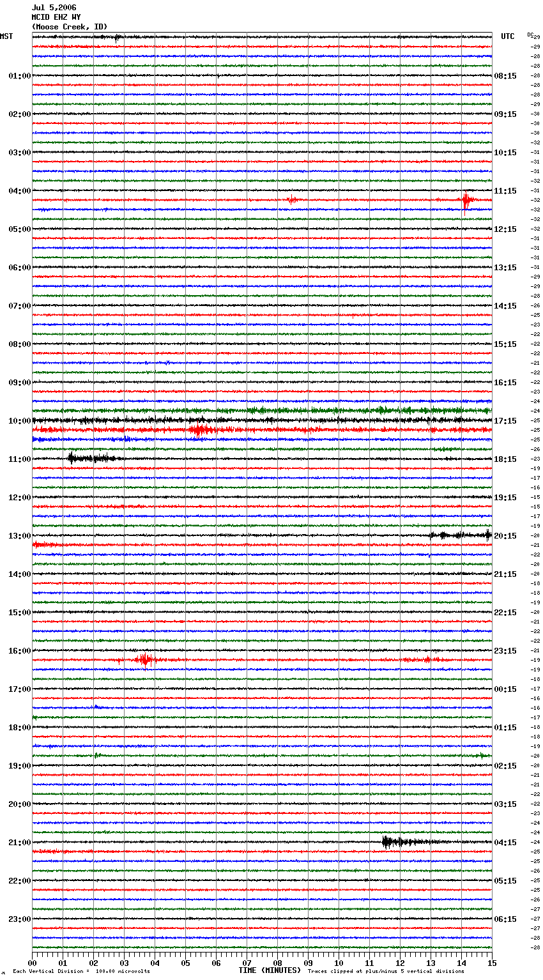
Task: Select the '02:00' MST hour label
Action: point(20,114)
